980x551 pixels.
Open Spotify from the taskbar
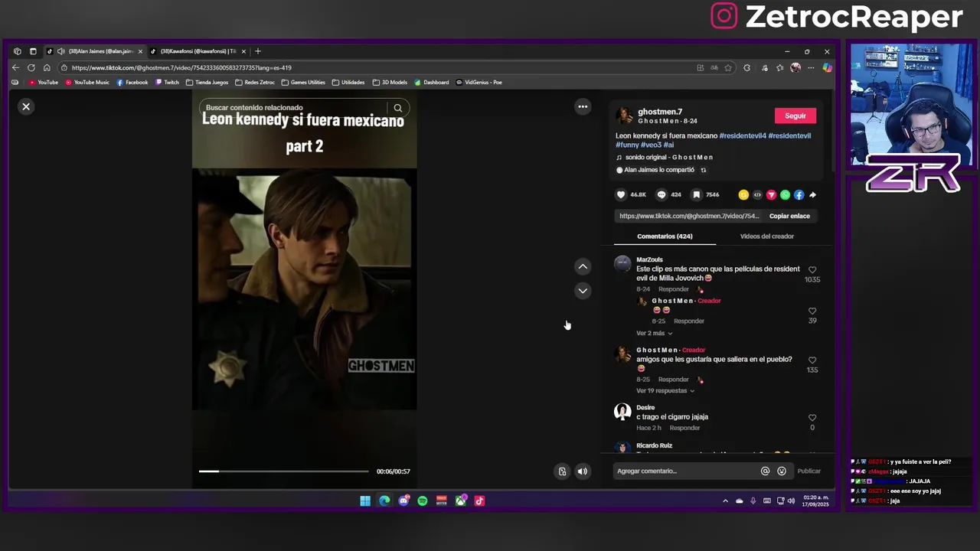click(423, 501)
